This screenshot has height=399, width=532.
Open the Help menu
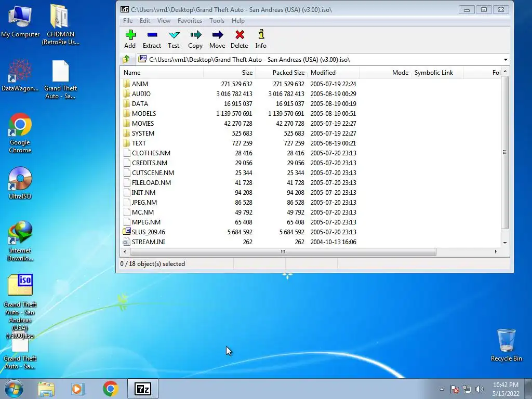click(x=238, y=21)
